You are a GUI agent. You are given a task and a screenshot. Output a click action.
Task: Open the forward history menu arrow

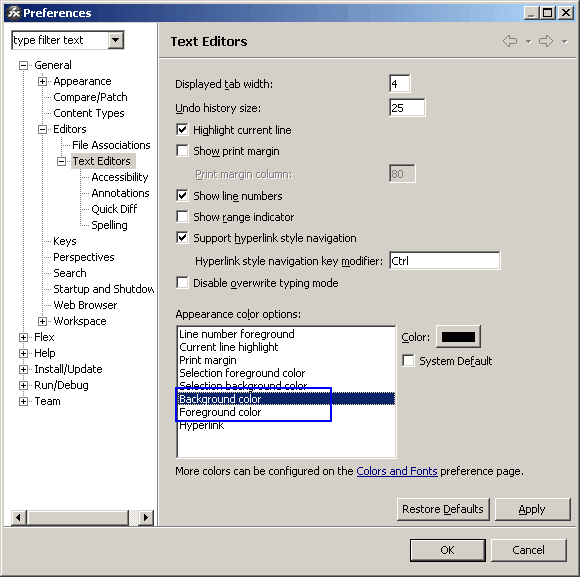[x=564, y=42]
